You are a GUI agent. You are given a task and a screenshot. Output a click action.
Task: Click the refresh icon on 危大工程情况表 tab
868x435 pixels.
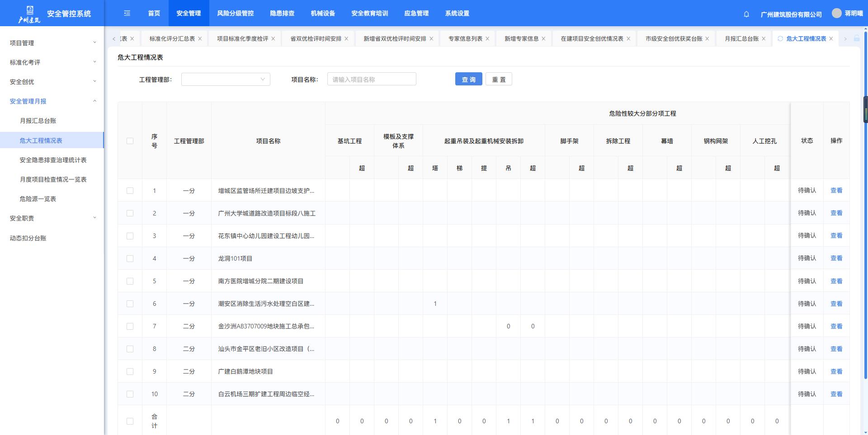(780, 39)
